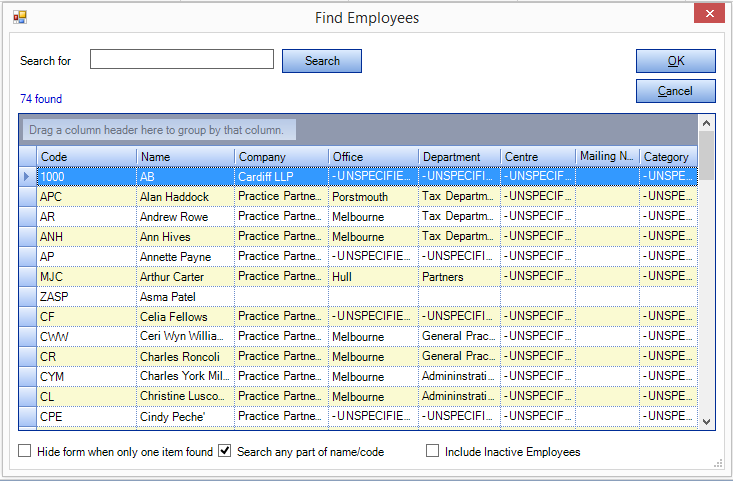Click the Office column header
Screen dimensions: 733x481
[374, 157]
